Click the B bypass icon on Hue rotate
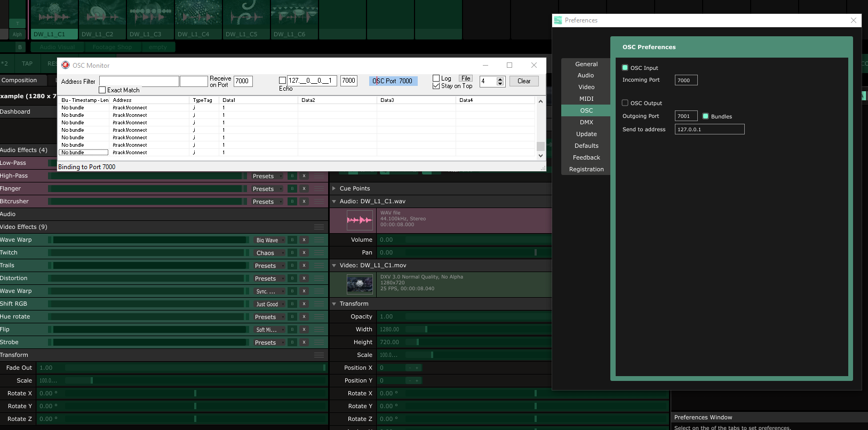Image resolution: width=868 pixels, height=430 pixels. (292, 317)
